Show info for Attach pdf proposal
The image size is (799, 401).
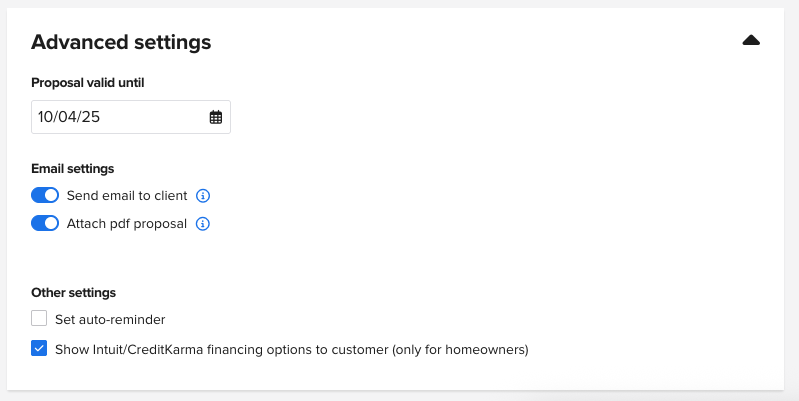point(202,224)
